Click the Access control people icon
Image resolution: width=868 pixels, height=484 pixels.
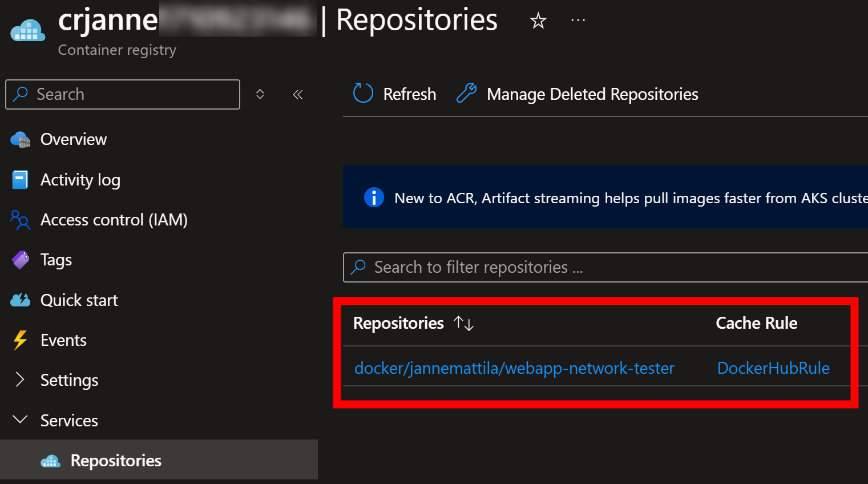(x=21, y=220)
